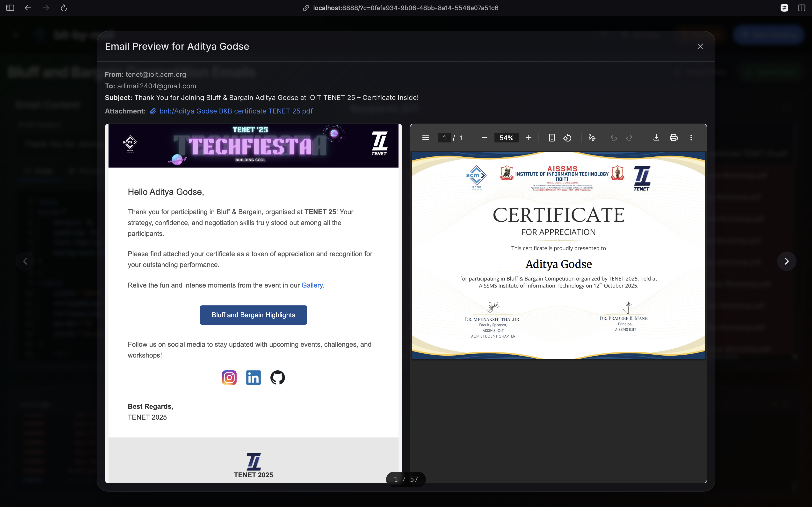Download the certificate PDF
812x507 pixels.
(x=656, y=137)
